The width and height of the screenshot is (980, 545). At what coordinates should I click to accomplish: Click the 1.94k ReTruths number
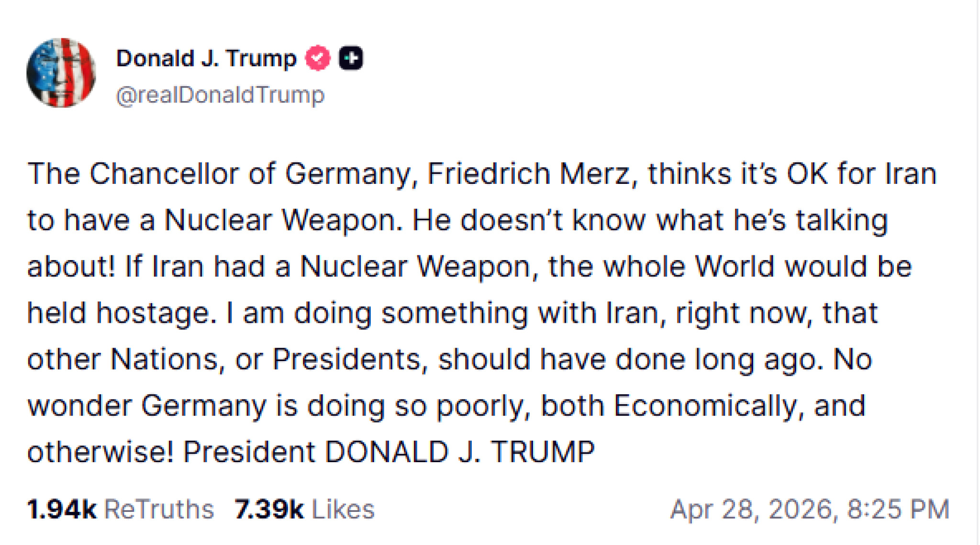61,509
